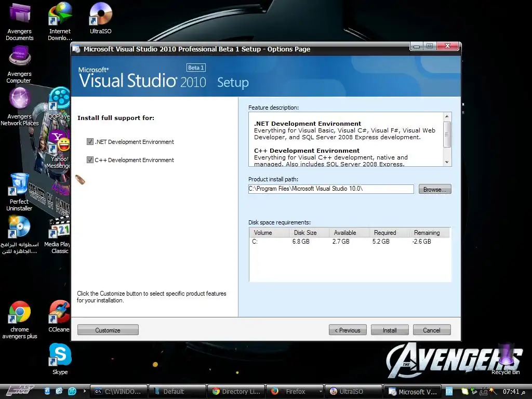Switch to Directory Li... Chrome taskbar item
The image size is (532, 399).
(236, 392)
